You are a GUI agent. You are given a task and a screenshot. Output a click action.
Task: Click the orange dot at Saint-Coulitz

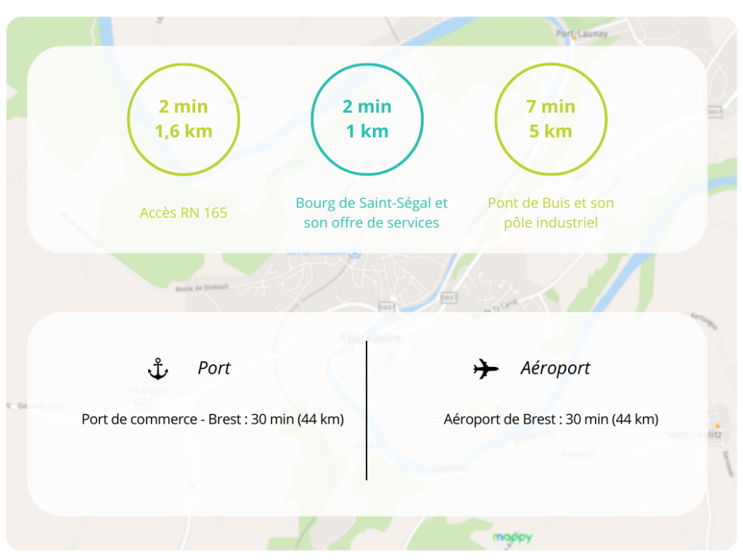click(x=717, y=424)
